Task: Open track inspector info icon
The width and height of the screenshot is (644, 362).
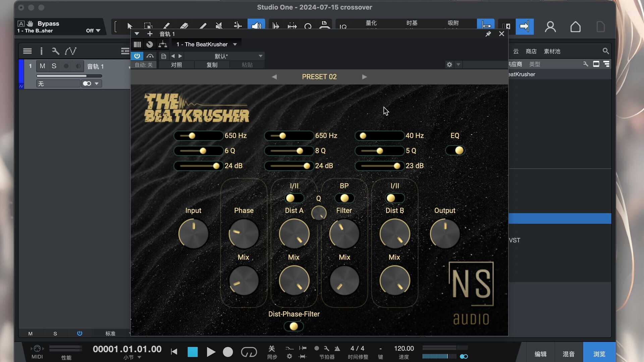Action: [41, 51]
